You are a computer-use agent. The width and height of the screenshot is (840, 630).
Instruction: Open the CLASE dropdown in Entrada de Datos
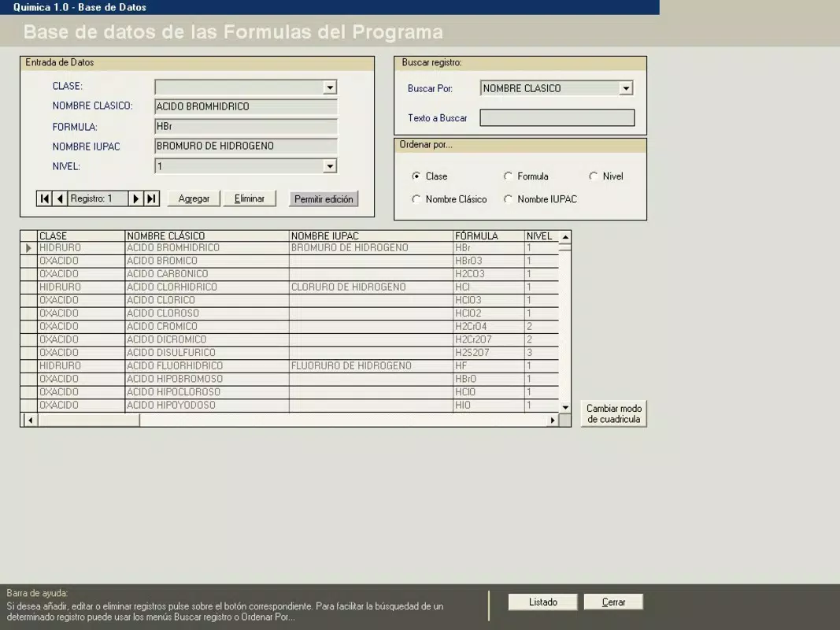point(330,87)
